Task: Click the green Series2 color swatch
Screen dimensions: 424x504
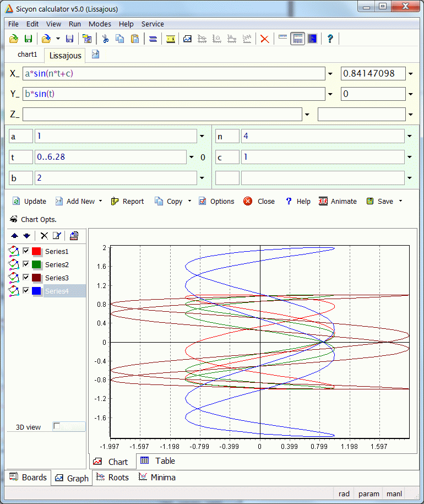Action: [36, 264]
